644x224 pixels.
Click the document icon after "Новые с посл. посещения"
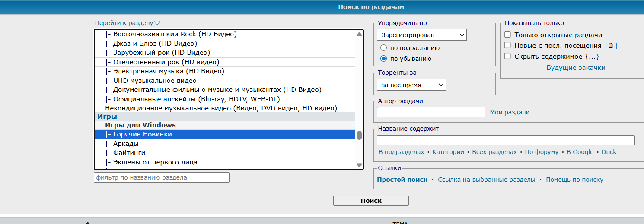(x=610, y=46)
